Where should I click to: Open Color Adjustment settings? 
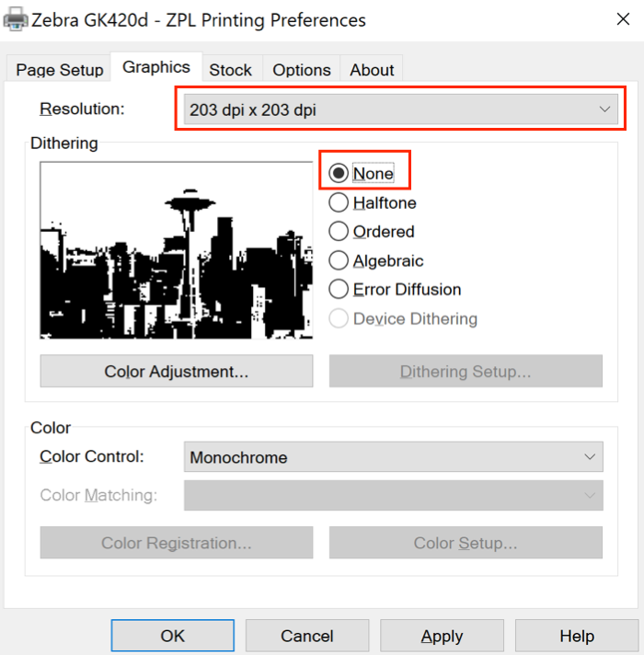tap(177, 372)
